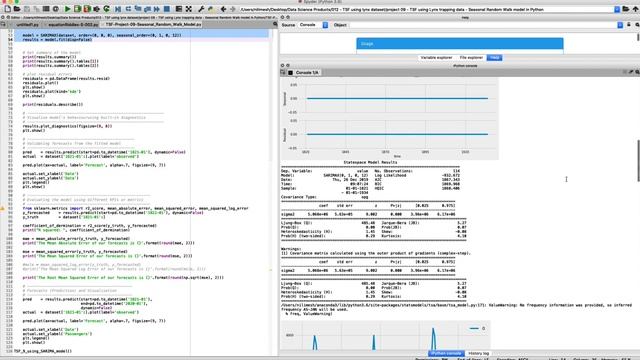Click the Stop debugging square icon
The width and height of the screenshot is (640, 360).
pyautogui.click(x=167, y=9)
